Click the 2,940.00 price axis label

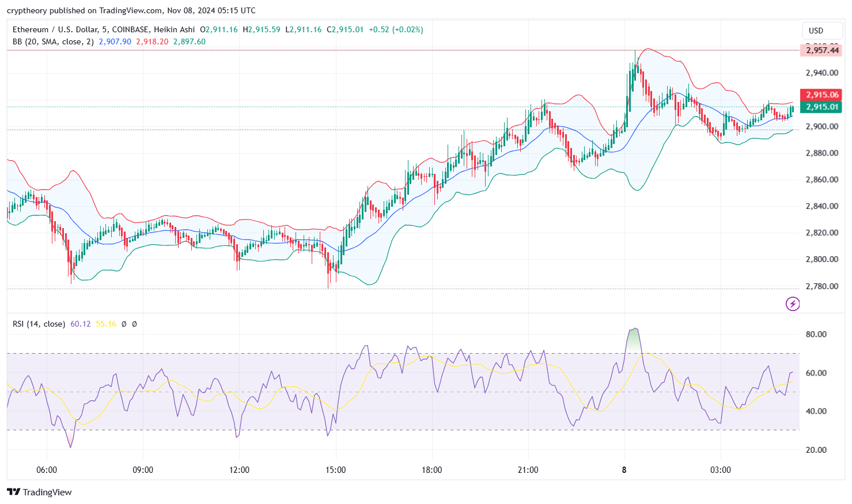coord(821,73)
